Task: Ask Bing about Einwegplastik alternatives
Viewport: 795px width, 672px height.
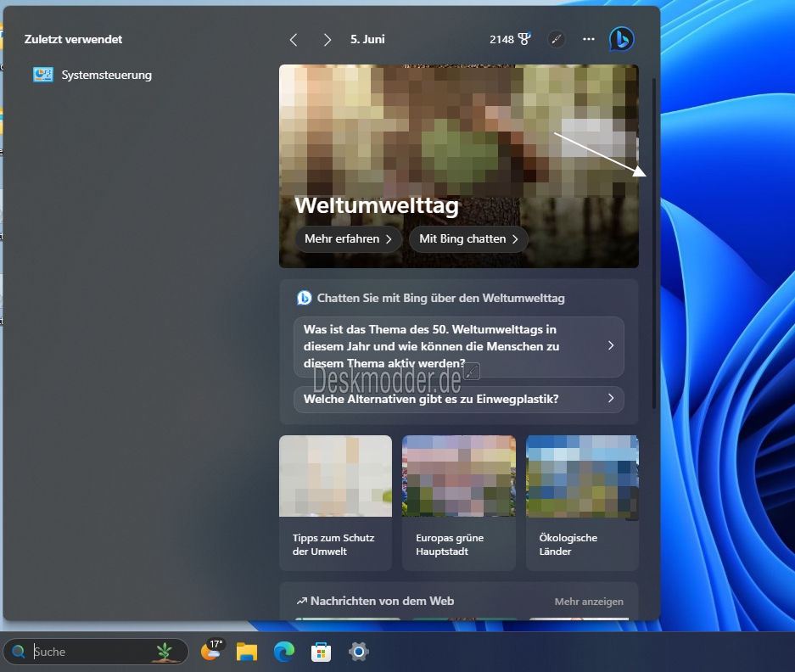Action: pyautogui.click(x=458, y=399)
